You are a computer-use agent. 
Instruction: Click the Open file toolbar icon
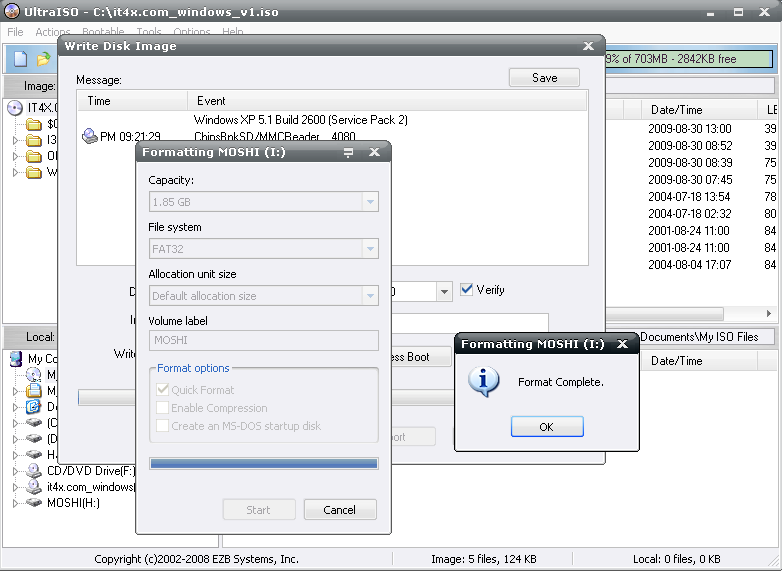[x=43, y=59]
